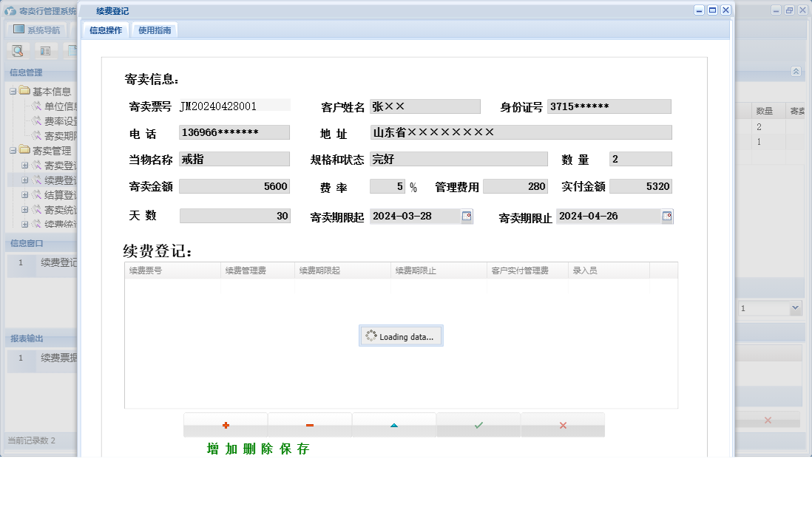This screenshot has width=812, height=521.
Task: Select the 信息操作 tab
Action: pyautogui.click(x=104, y=30)
